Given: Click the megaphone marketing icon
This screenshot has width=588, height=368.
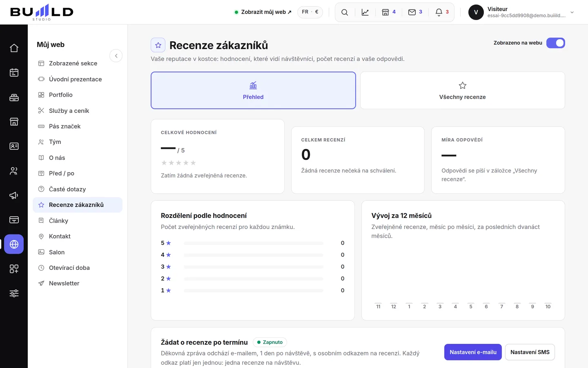Looking at the screenshot, I should [x=14, y=195].
